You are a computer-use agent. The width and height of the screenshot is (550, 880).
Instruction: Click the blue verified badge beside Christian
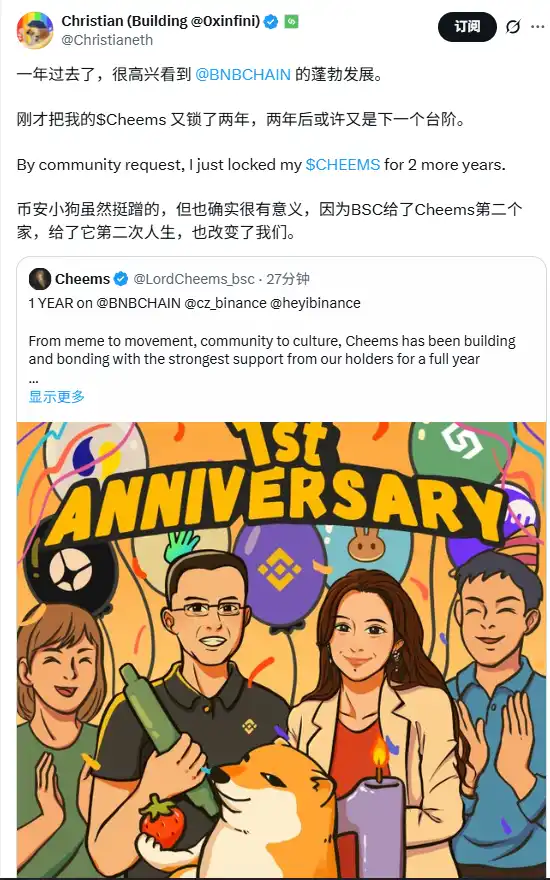[x=271, y=22]
